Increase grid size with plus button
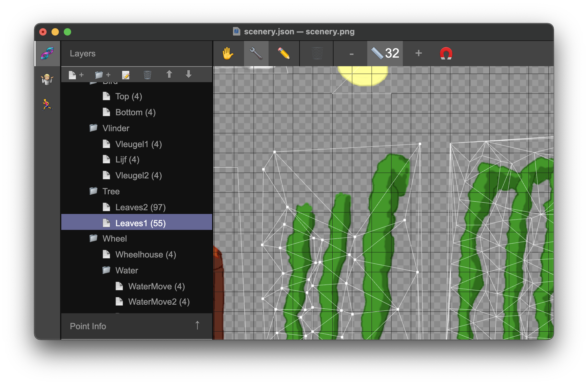Viewport: 588px width, 385px height. [x=418, y=53]
